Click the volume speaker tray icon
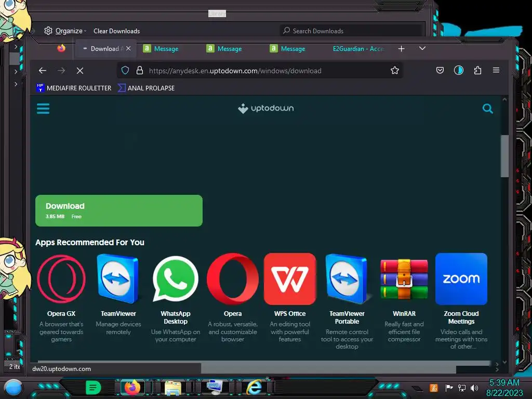 pos(474,388)
